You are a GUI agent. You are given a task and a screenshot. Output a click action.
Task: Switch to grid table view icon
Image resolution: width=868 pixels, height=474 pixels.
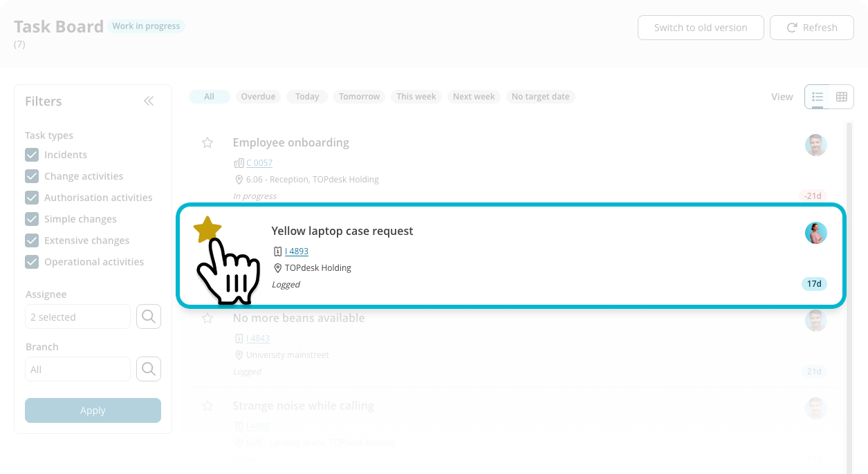coord(842,97)
